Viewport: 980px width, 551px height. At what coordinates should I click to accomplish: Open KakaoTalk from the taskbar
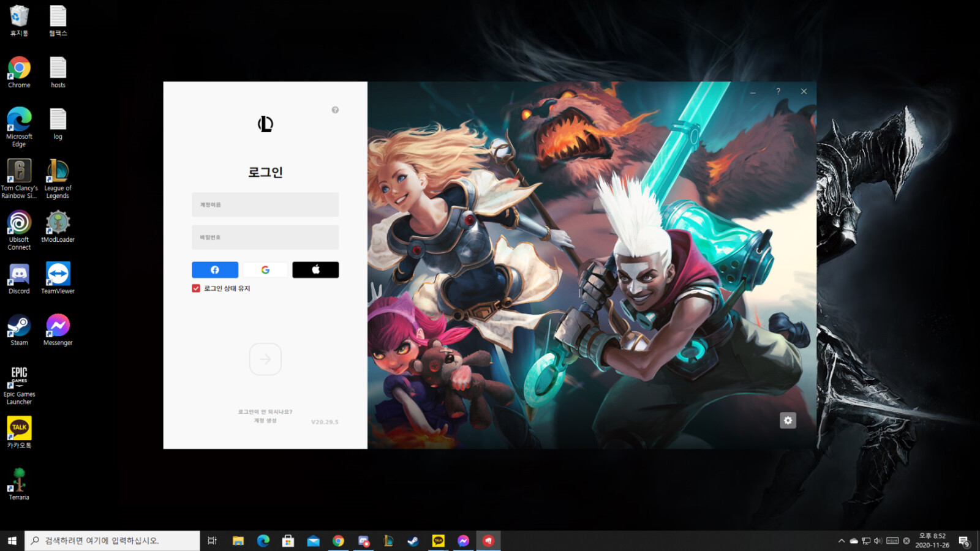[439, 541]
